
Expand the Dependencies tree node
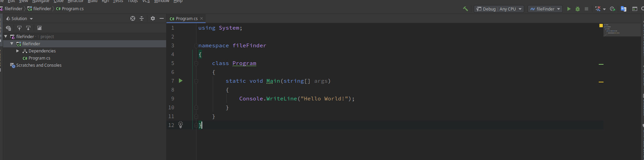click(x=18, y=51)
